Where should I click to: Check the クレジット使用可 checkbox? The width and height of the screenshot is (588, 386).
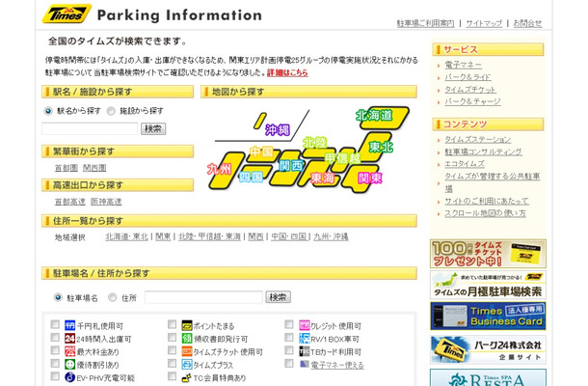coord(289,324)
